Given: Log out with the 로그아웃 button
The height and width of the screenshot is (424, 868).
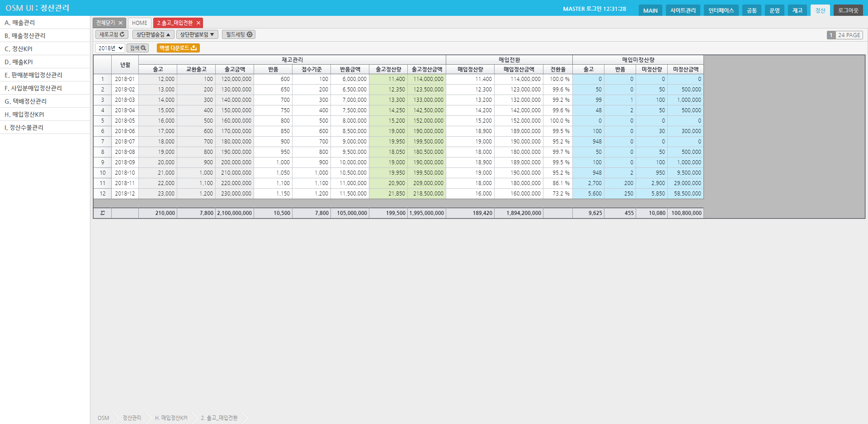Looking at the screenshot, I should point(848,10).
